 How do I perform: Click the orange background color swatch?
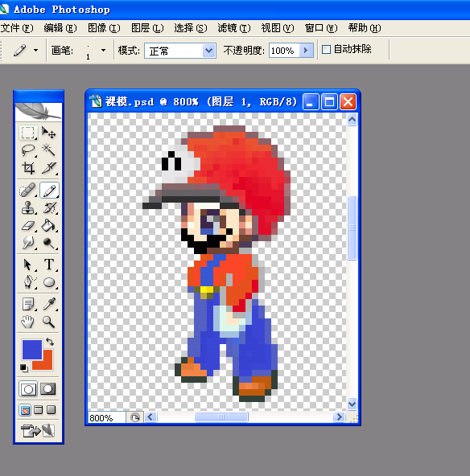47,364
